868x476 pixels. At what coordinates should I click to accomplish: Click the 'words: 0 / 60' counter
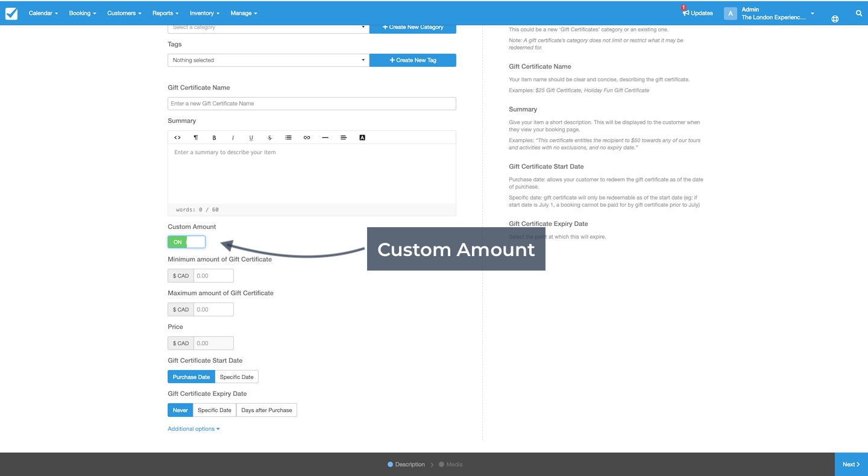[197, 210]
